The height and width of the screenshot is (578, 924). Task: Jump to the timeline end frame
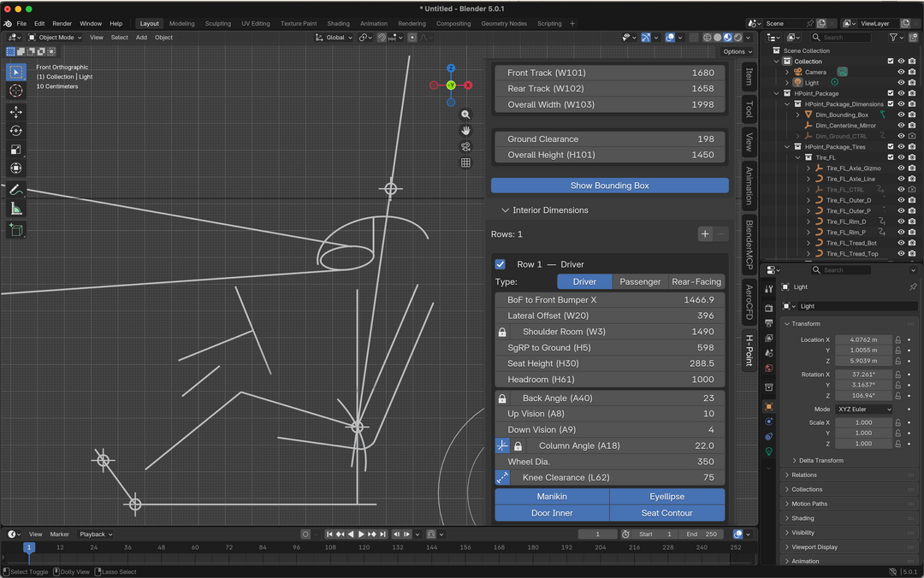tap(382, 534)
